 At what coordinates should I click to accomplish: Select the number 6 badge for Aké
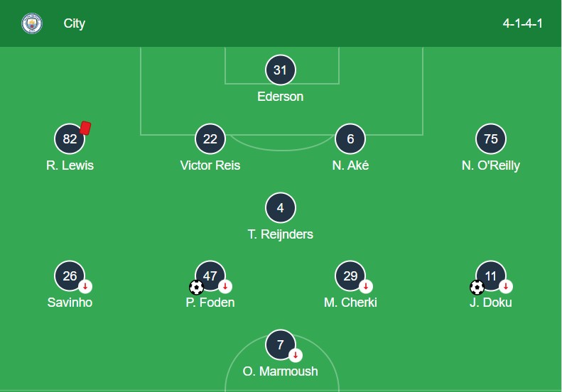point(350,138)
